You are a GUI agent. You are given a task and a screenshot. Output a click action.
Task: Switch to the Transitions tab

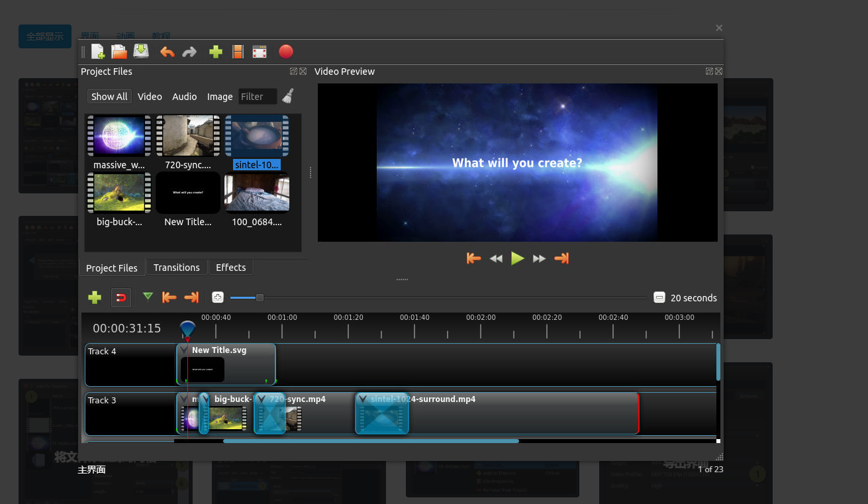[177, 268]
